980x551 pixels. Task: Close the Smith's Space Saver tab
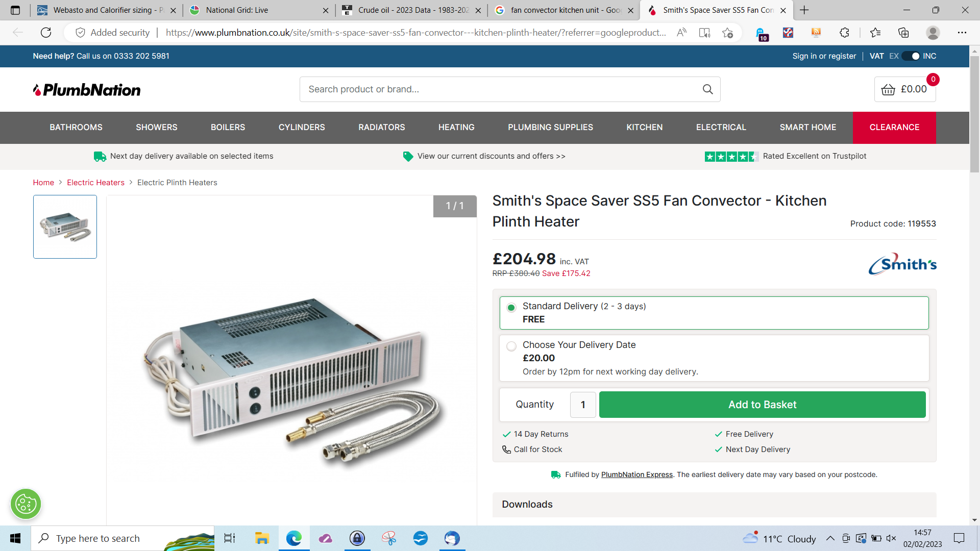783,10
